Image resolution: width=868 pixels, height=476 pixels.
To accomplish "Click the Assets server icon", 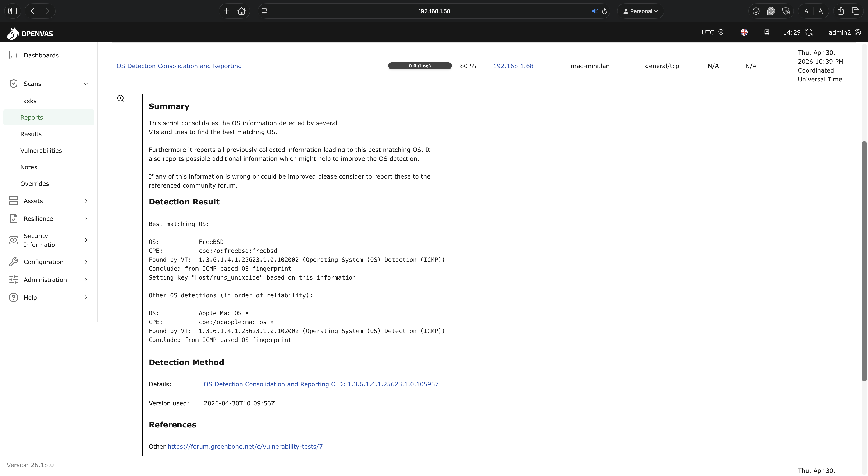I will click(14, 201).
